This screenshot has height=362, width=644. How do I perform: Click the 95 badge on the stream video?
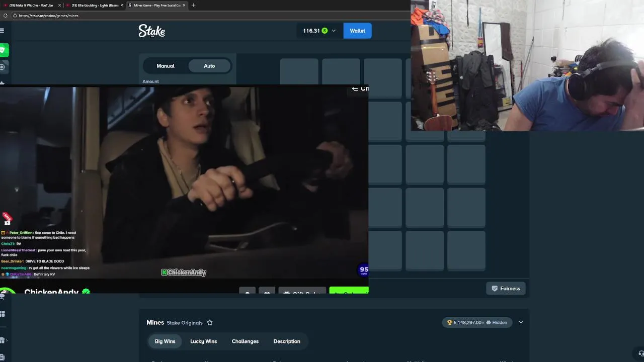tap(364, 270)
